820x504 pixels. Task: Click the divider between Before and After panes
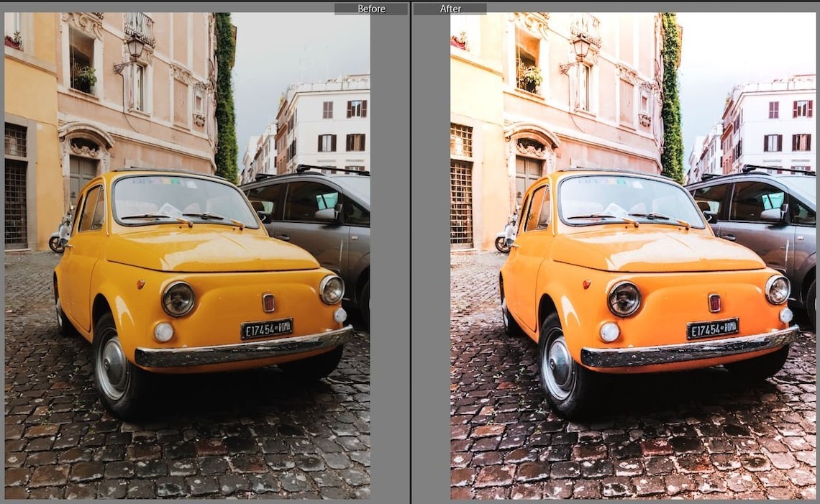(x=410, y=252)
